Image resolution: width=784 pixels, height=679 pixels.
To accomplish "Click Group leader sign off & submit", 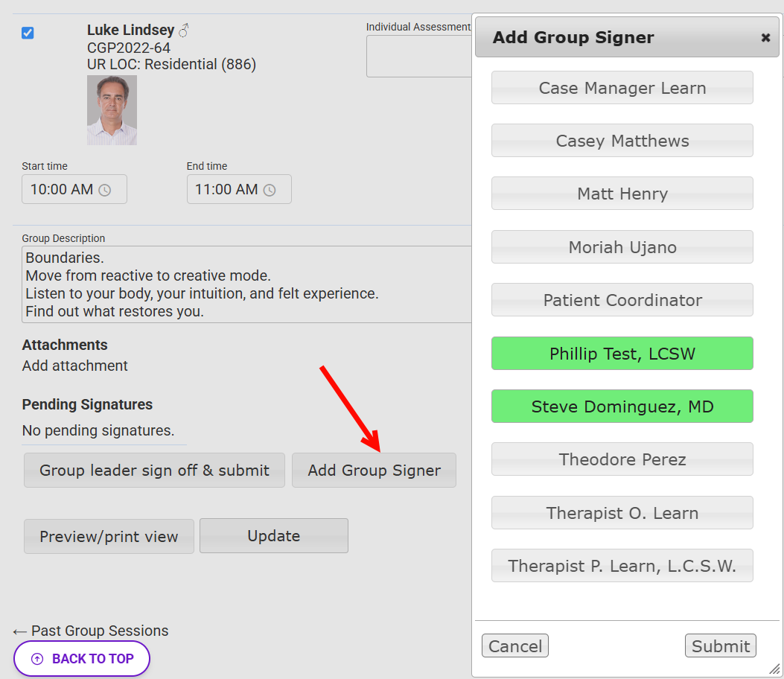I will click(154, 470).
